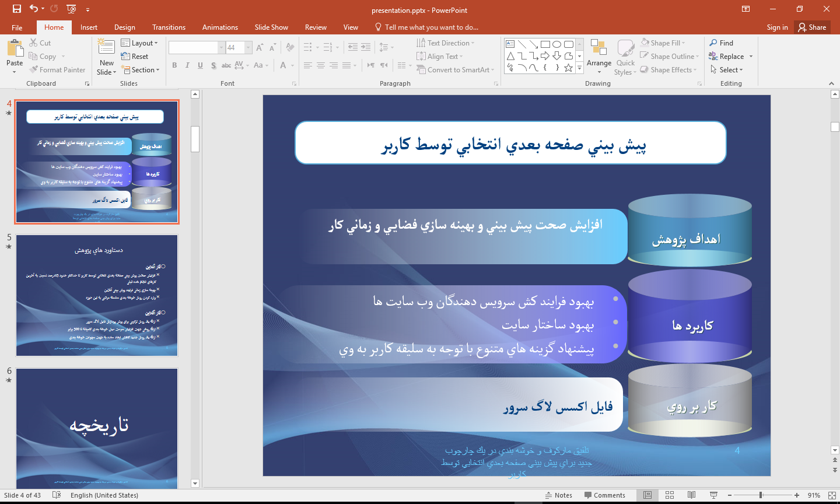Click the Share button
Viewport: 840px width, 504px height.
(812, 27)
